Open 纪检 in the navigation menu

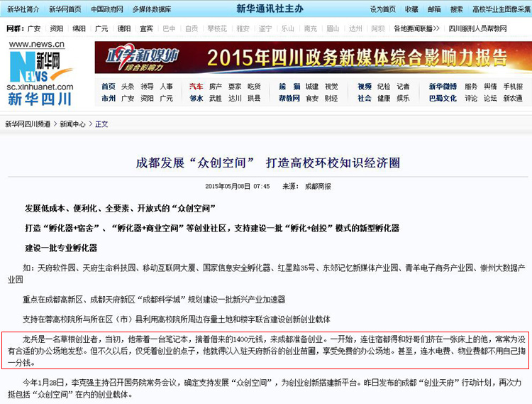point(384,87)
